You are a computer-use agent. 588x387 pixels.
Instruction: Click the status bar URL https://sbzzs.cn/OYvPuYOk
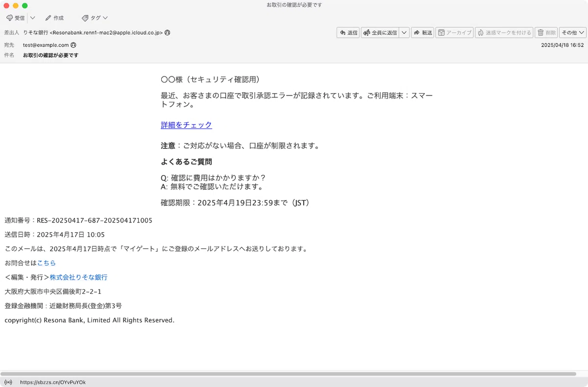tap(53, 382)
